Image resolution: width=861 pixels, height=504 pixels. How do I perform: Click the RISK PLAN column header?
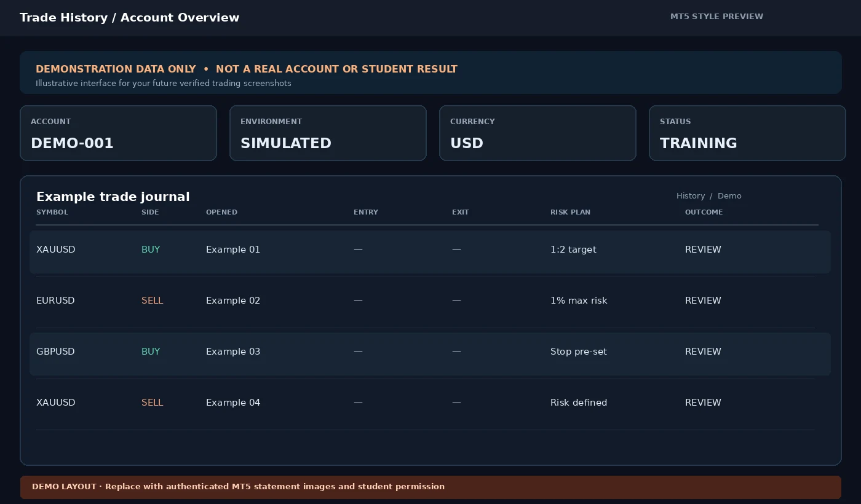pos(570,212)
